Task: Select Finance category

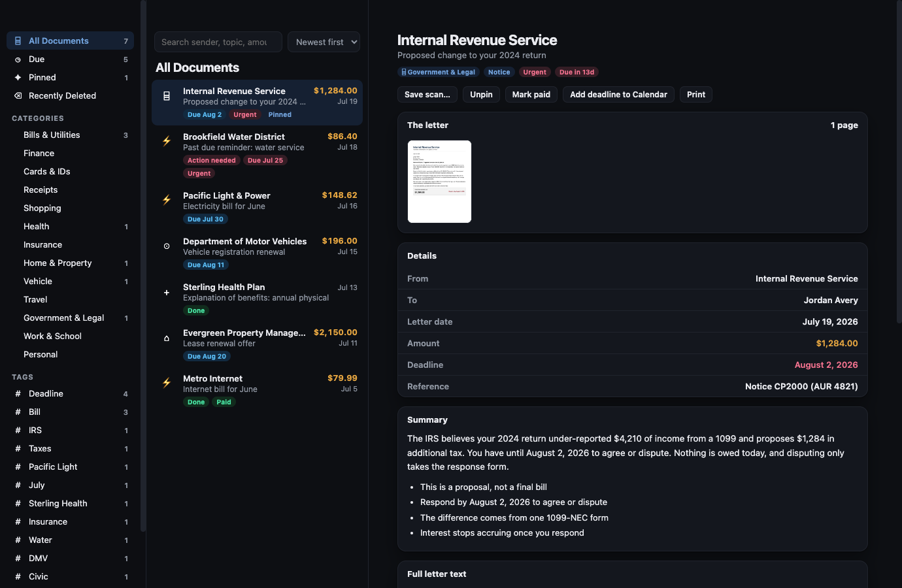Action: [70, 153]
